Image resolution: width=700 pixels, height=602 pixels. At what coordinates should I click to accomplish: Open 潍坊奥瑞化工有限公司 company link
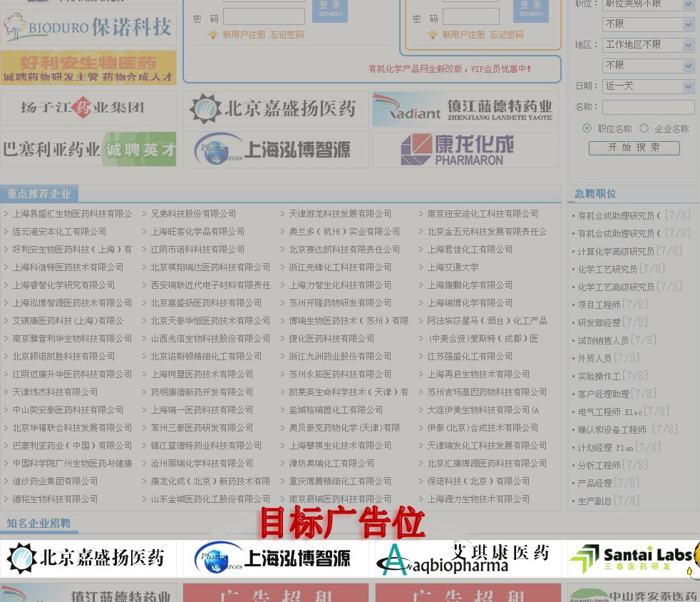pos(331,464)
